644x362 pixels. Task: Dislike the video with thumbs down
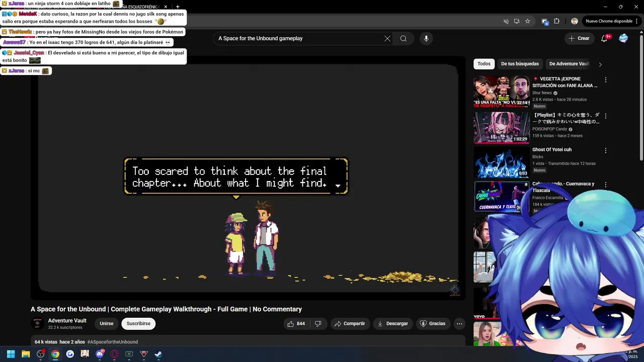pyautogui.click(x=318, y=324)
